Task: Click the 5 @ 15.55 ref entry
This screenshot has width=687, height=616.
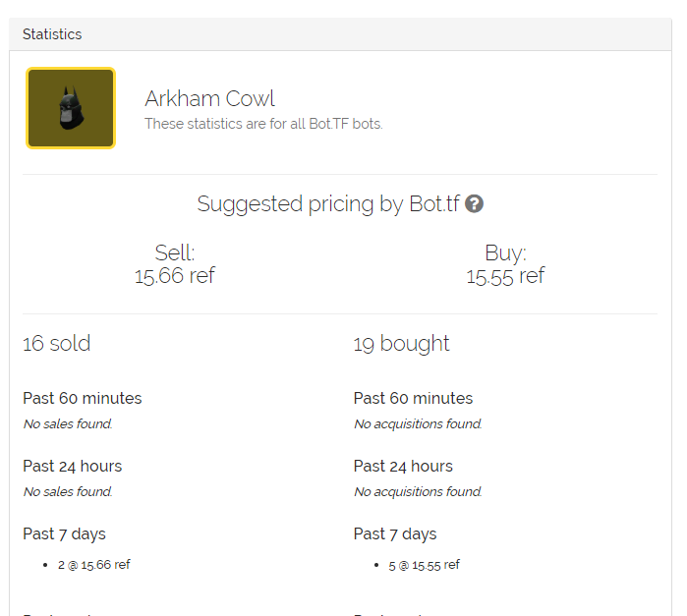Action: (424, 565)
